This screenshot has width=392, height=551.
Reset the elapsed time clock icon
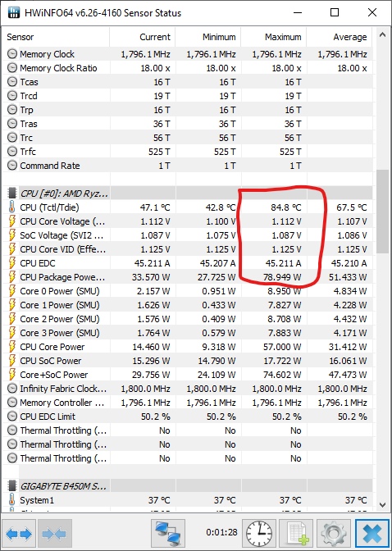coord(259,534)
